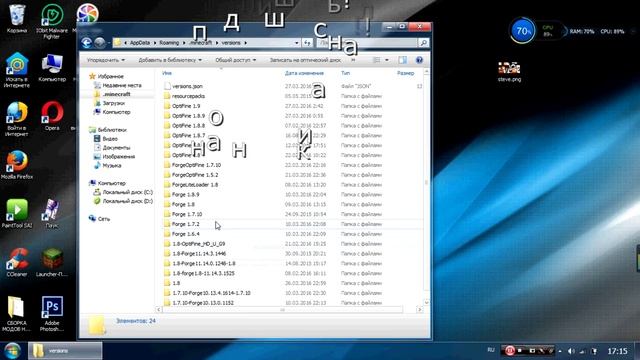Viewport: 640px width, 360px height.
Task: Select the versions.json file
Action: [183, 86]
